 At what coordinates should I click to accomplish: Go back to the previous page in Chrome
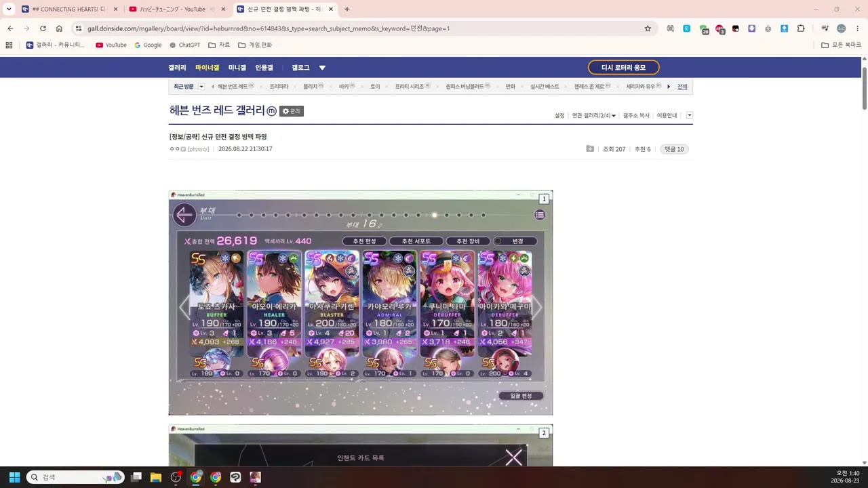click(x=10, y=28)
